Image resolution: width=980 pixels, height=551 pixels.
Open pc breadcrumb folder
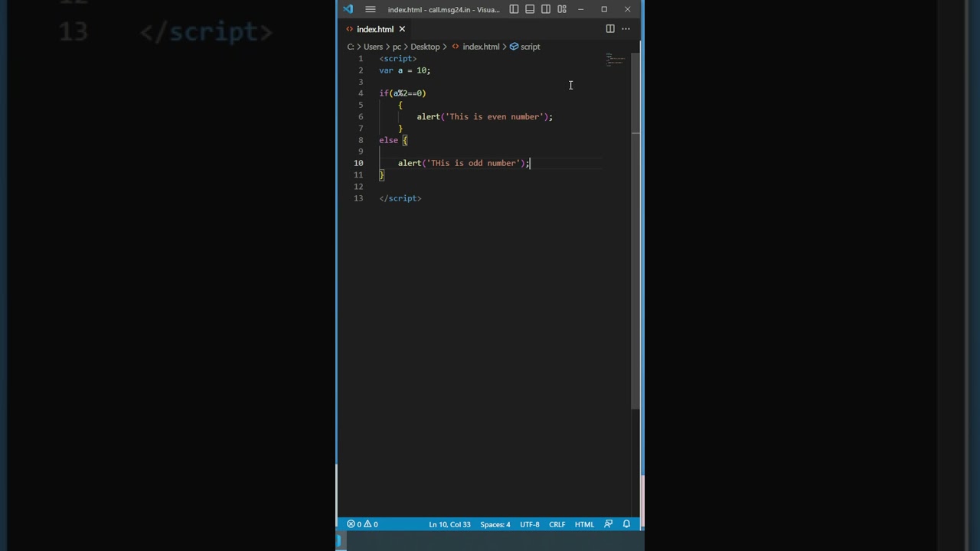397,47
